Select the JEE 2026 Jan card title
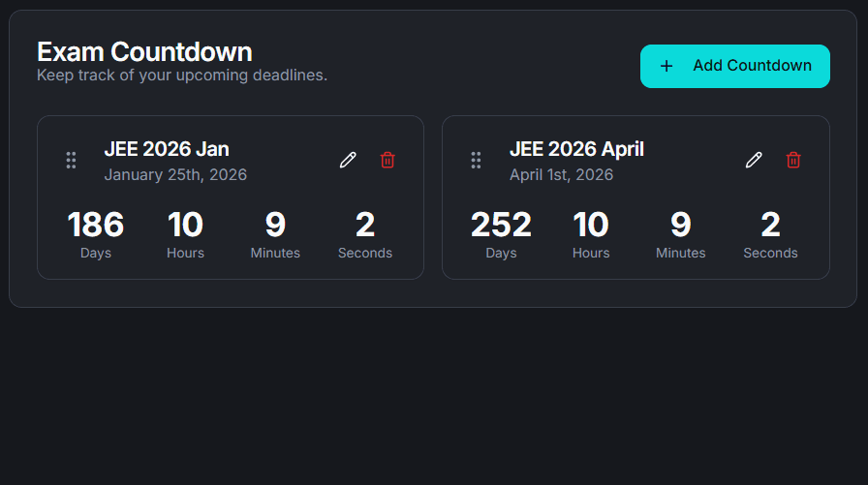The height and width of the screenshot is (485, 868). 167,149
